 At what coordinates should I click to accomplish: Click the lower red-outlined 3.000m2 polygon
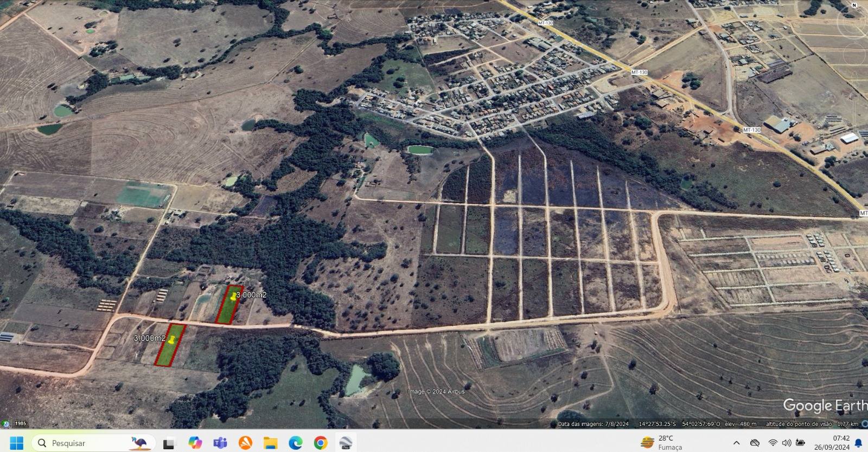(x=170, y=345)
